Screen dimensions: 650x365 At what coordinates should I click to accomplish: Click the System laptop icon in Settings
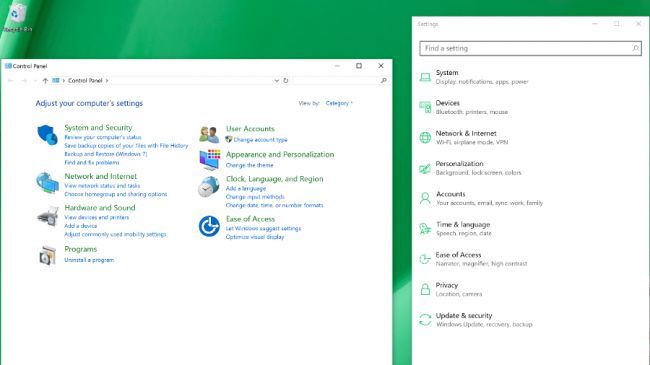(425, 77)
